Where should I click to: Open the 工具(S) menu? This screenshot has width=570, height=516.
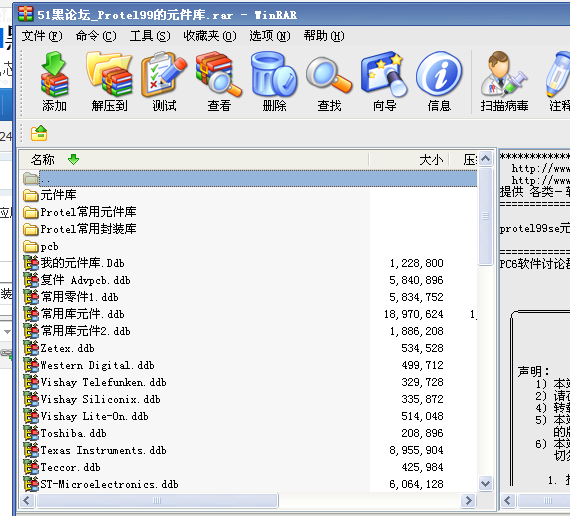pos(150,36)
